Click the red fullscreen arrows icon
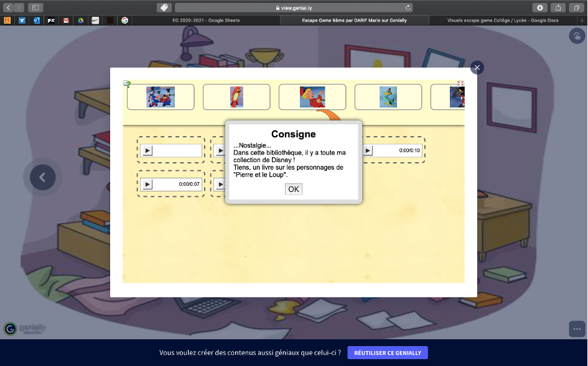The height and width of the screenshot is (366, 588). tap(460, 83)
